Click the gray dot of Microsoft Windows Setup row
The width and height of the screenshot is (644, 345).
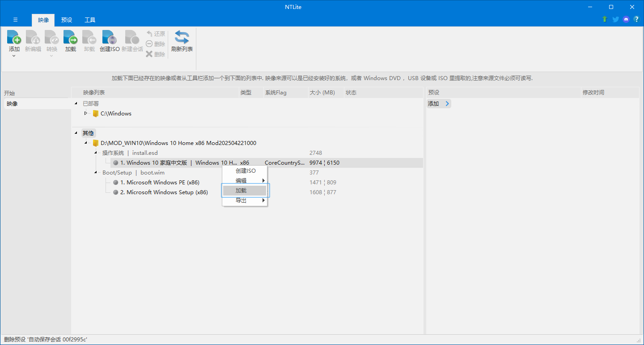tap(116, 192)
